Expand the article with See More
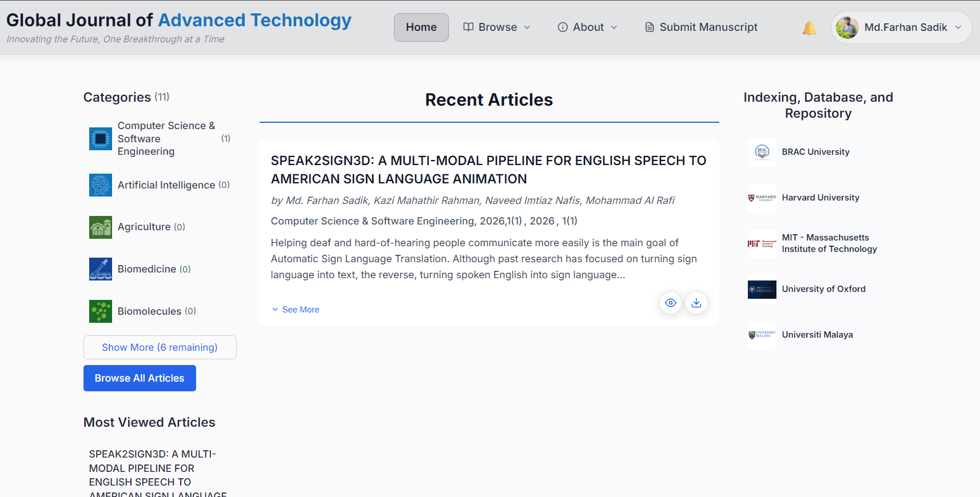This screenshot has width=980, height=497. pos(296,310)
